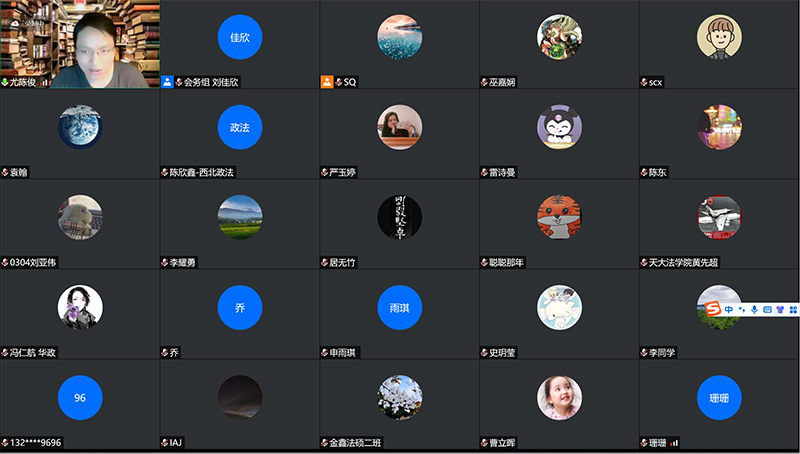
Task: Open Sogou skin shirt icon
Action: point(780,310)
